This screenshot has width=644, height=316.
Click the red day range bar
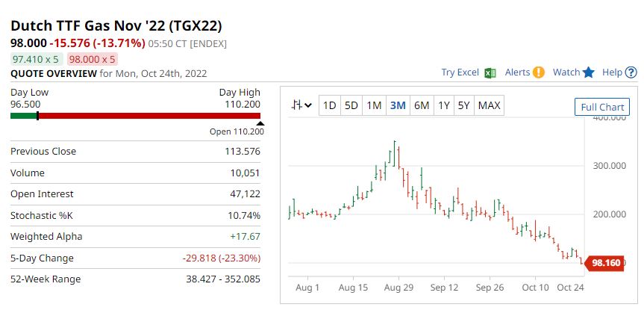(x=149, y=116)
